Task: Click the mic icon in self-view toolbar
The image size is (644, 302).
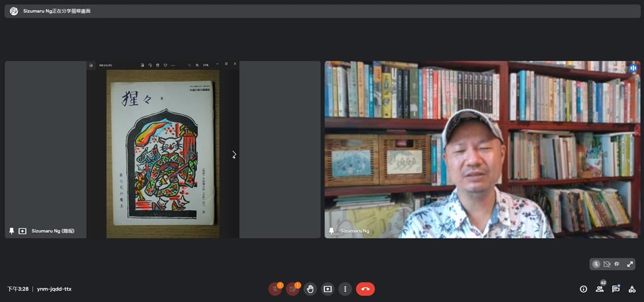Action: point(596,264)
